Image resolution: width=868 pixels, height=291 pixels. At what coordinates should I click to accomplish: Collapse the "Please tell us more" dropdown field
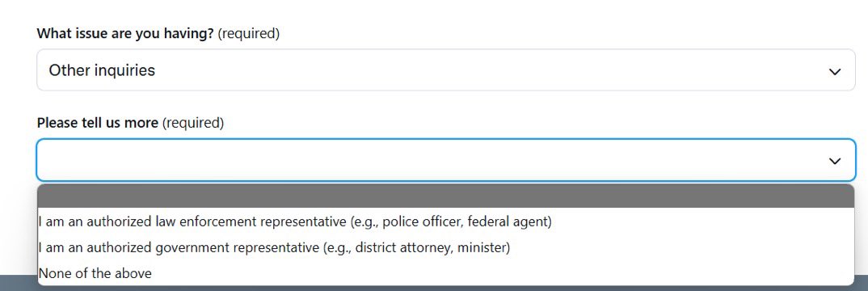click(x=445, y=160)
